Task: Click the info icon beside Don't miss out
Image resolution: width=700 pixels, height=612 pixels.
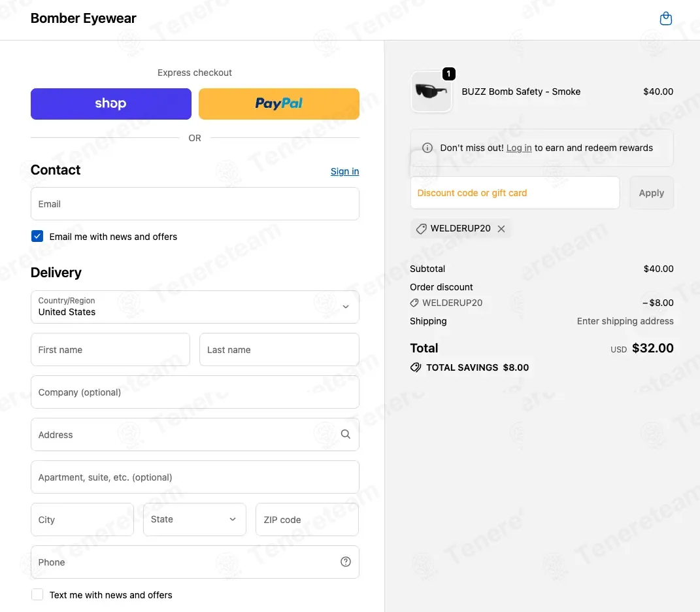Action: pos(427,148)
